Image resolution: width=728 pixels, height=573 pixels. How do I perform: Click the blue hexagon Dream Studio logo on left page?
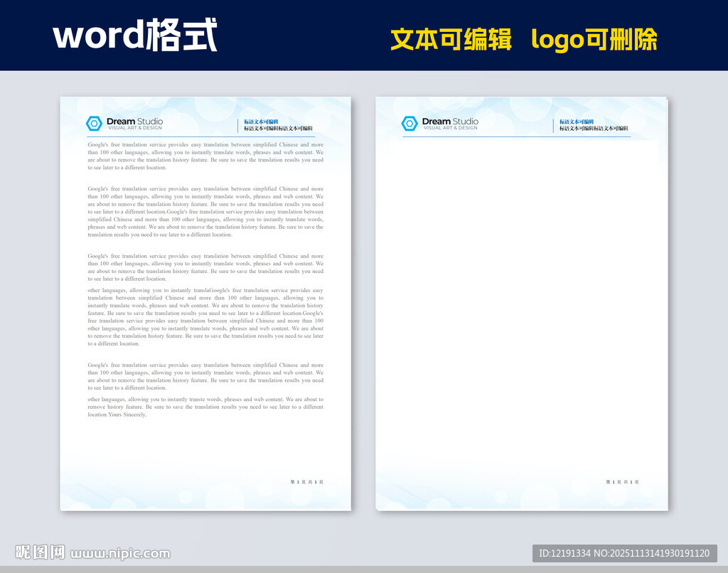pos(93,122)
